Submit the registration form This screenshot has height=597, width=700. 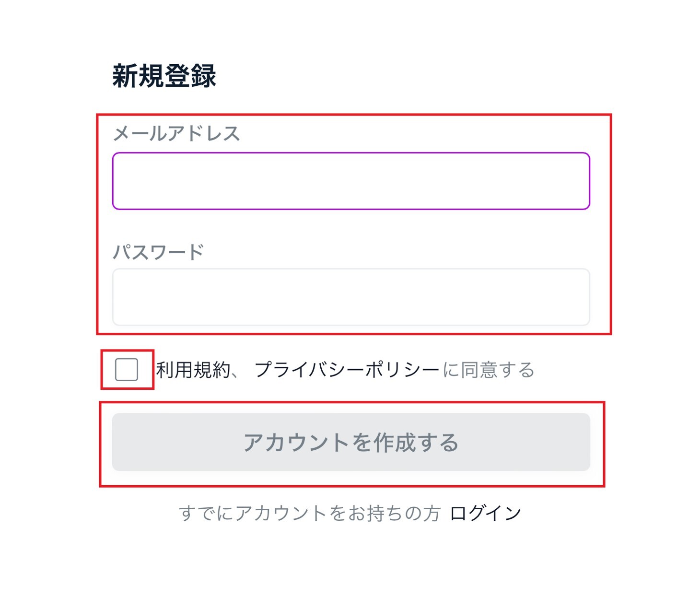click(350, 442)
